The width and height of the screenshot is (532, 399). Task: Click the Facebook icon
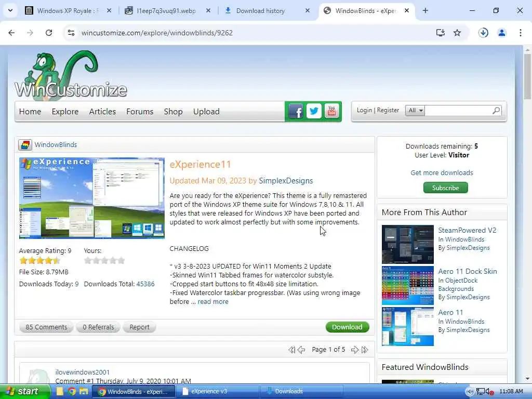296,111
